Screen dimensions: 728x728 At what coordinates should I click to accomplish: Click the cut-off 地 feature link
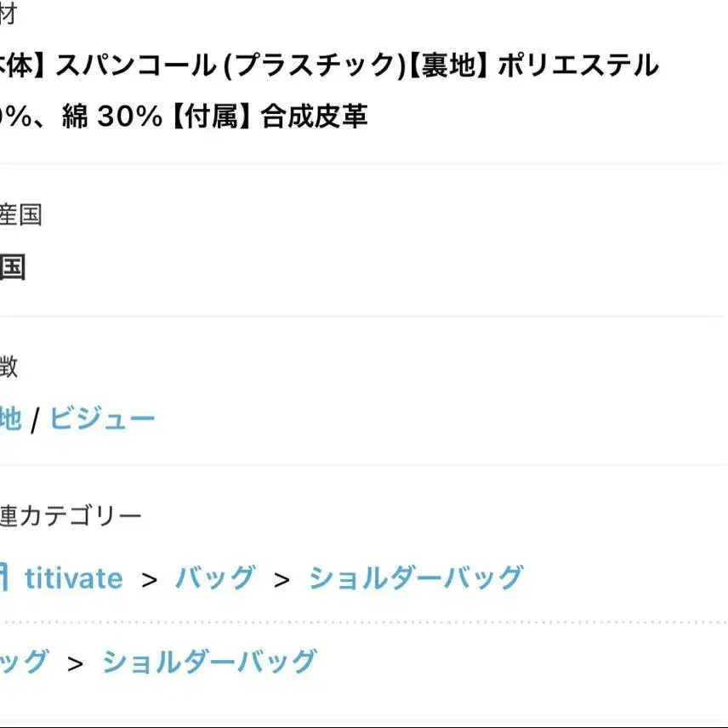10,418
